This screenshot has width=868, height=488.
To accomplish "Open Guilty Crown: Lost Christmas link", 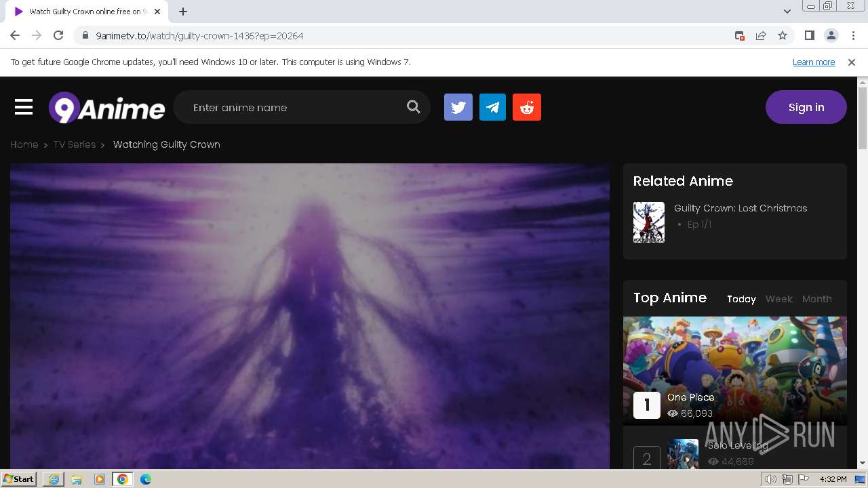I will pos(741,208).
